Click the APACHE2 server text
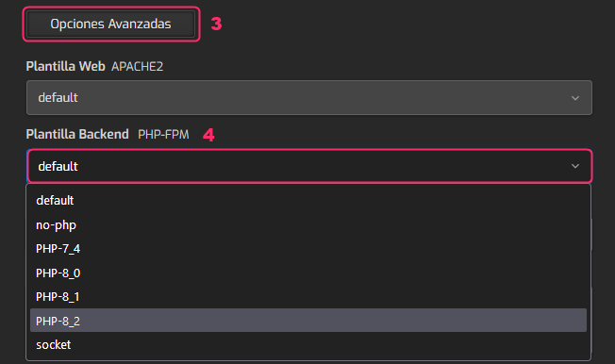The height and width of the screenshot is (364, 615). [137, 67]
